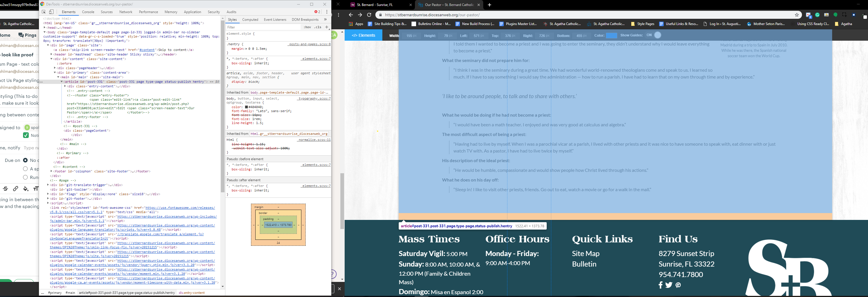Select the second Due on radio option

(x=25, y=169)
